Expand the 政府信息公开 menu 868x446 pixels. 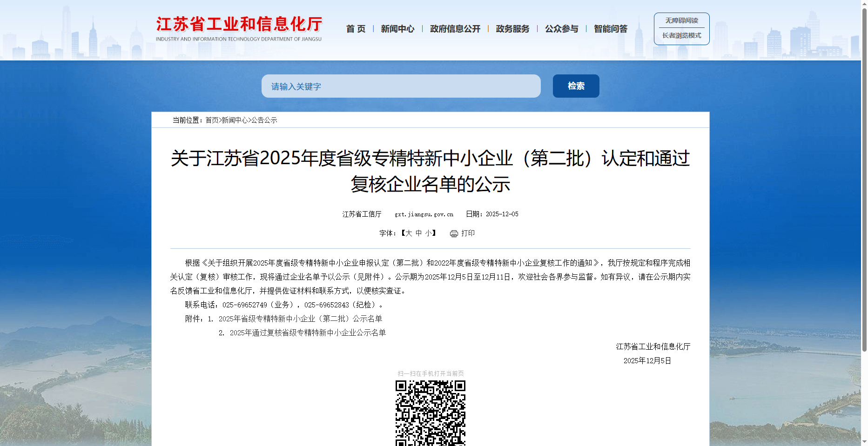(455, 29)
